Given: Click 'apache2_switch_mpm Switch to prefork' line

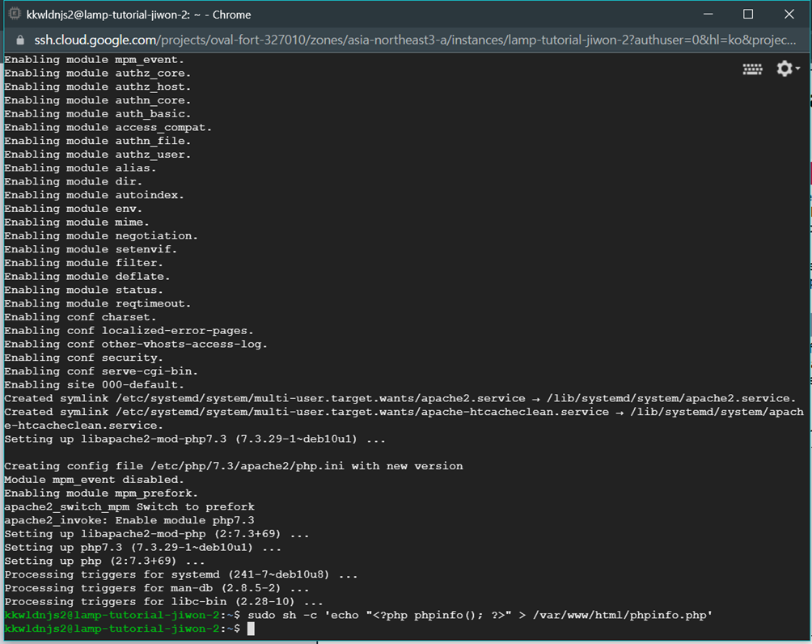Looking at the screenshot, I should click(129, 506).
